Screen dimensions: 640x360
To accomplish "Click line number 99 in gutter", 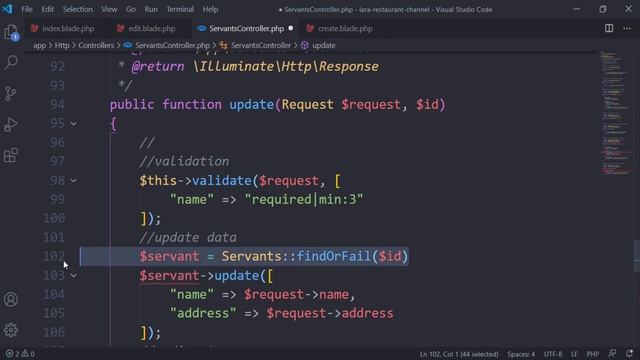I will (57, 200).
